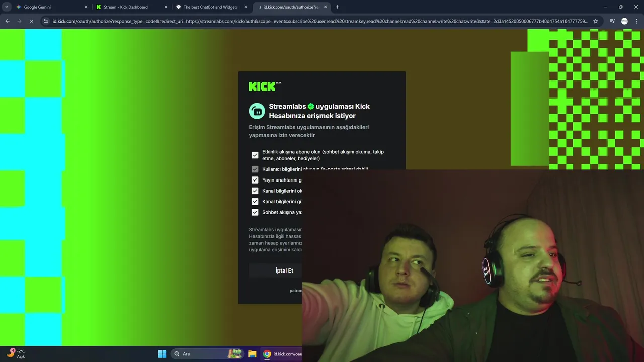Click the forward navigation arrow

19,21
